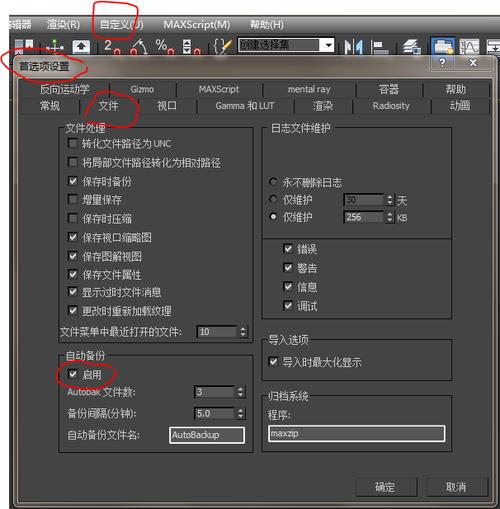
Task: Enable the 增量保存 checkbox
Action: [72, 199]
